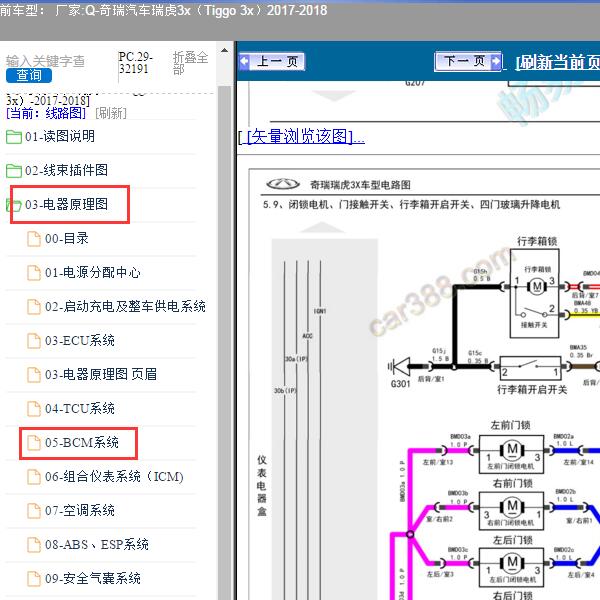Image resolution: width=600 pixels, height=600 pixels.
Task: Click the 左后门锁 label in diagram
Action: click(x=513, y=540)
